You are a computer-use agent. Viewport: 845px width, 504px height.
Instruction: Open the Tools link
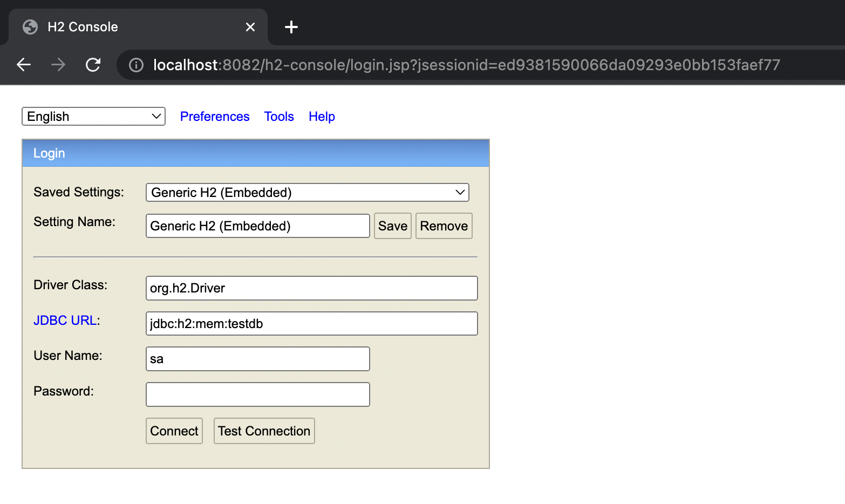[279, 117]
